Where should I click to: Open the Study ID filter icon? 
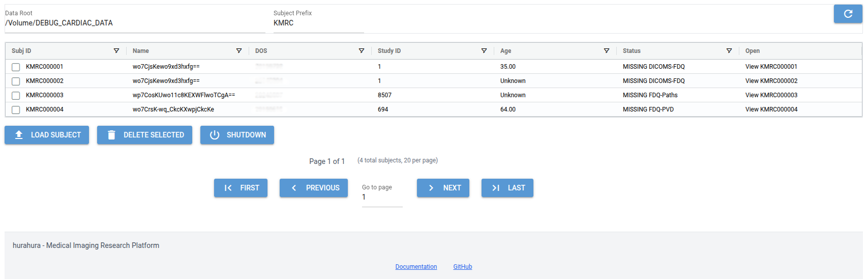[x=484, y=51]
